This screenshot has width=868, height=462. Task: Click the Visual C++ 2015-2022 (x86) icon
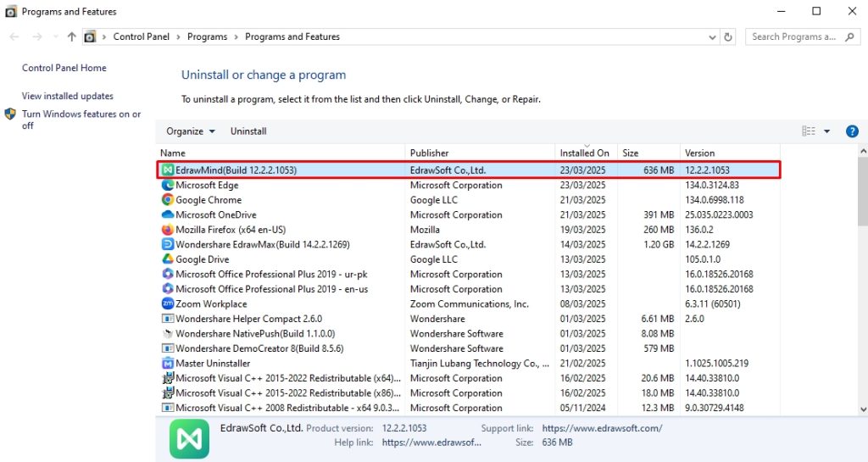tap(167, 393)
